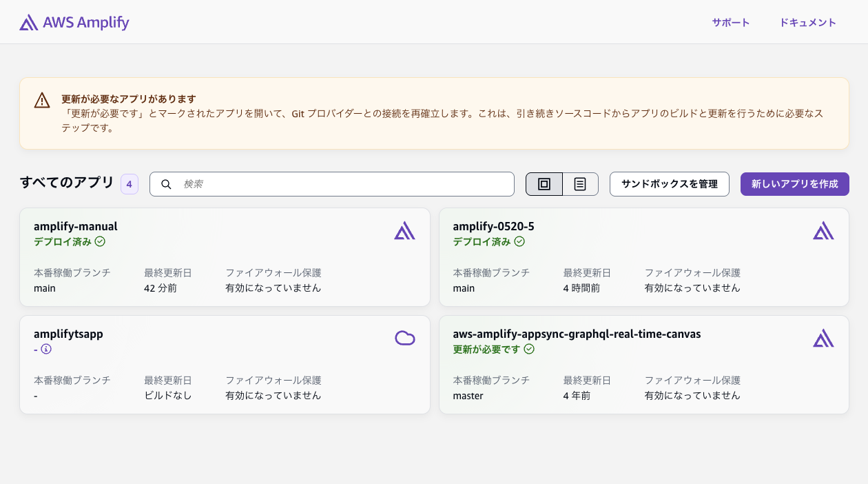The height and width of the screenshot is (484, 868).
Task: Click the check icon beside amplify-0520-5 deployed status
Action: click(x=519, y=241)
